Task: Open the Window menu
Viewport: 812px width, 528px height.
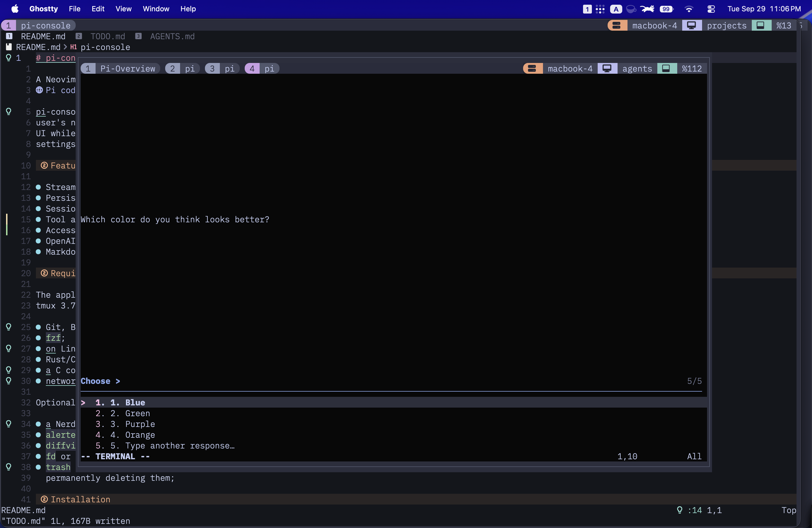Action: pos(156,9)
